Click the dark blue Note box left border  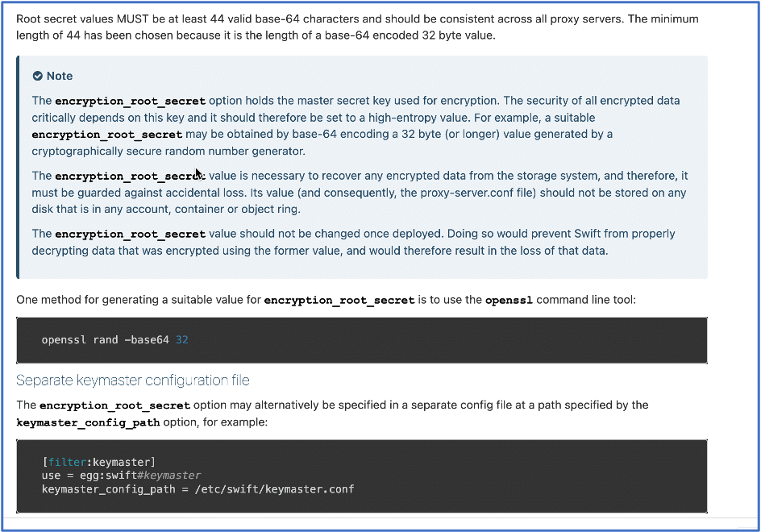[18, 168]
